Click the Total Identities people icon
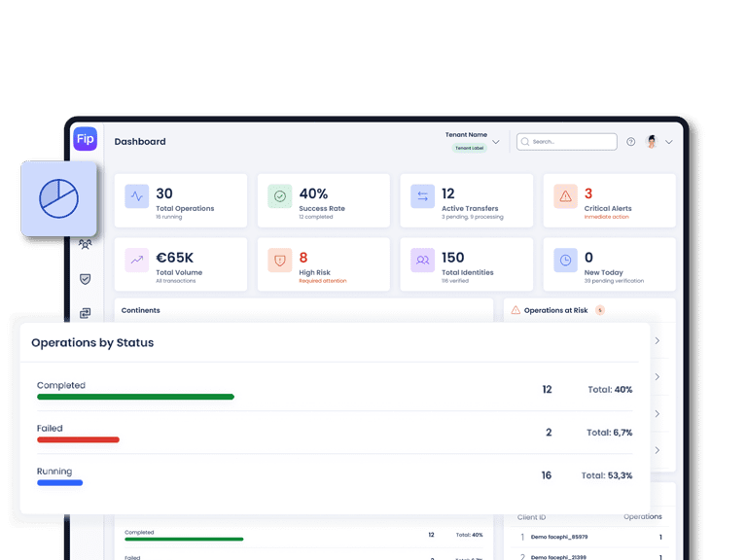This screenshot has width=747, height=560. coord(422,260)
